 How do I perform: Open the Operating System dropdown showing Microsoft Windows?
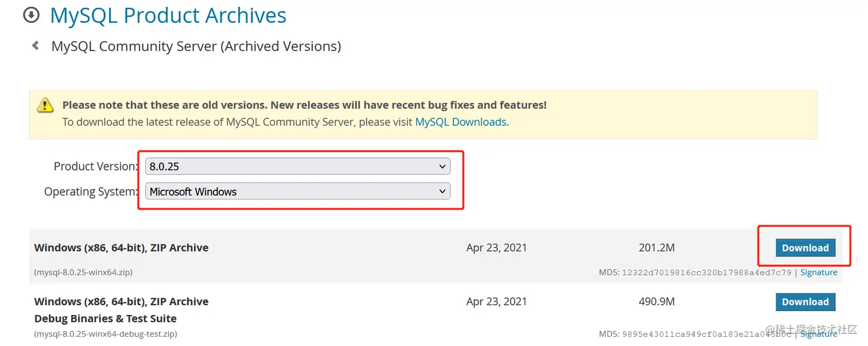point(297,191)
